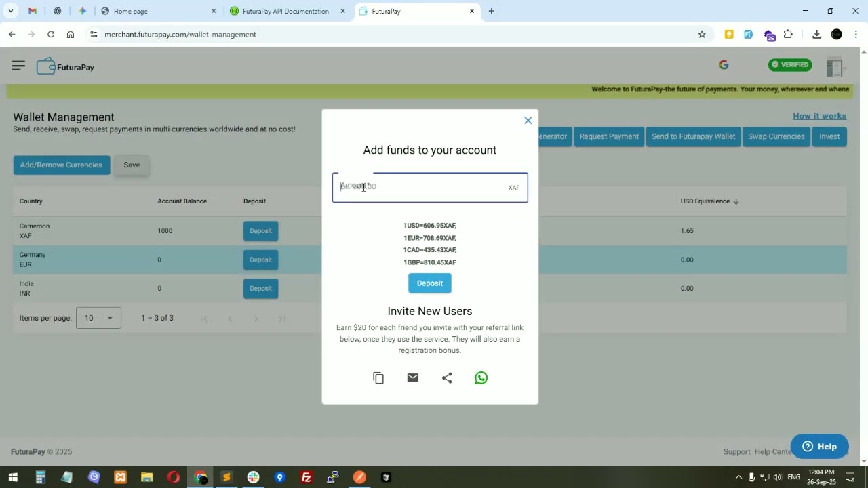Copy the referral link with copy icon
Image resolution: width=868 pixels, height=488 pixels.
point(378,378)
